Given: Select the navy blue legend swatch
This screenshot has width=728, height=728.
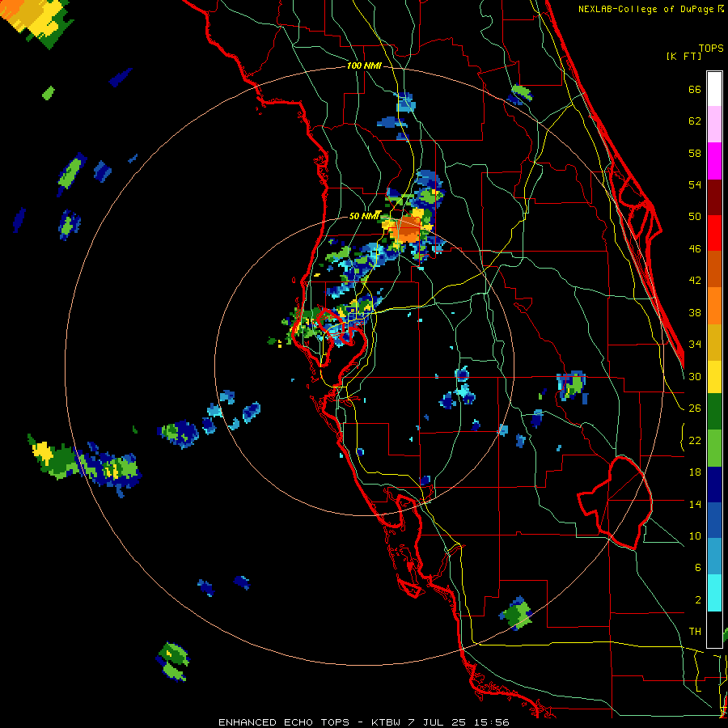Looking at the screenshot, I should click(x=714, y=485).
